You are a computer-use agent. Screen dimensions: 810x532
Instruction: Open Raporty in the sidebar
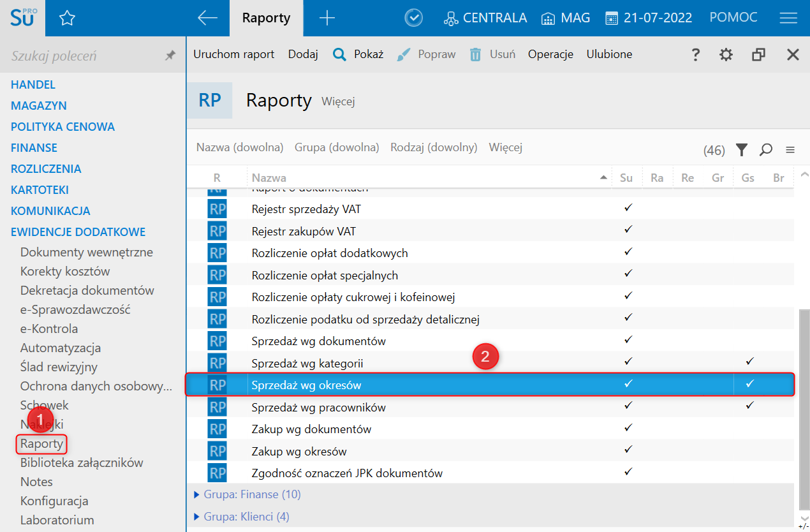click(42, 443)
